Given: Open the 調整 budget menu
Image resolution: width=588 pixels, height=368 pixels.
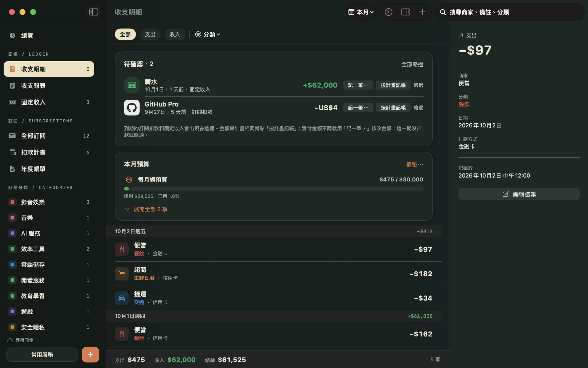Looking at the screenshot, I should tap(415, 165).
